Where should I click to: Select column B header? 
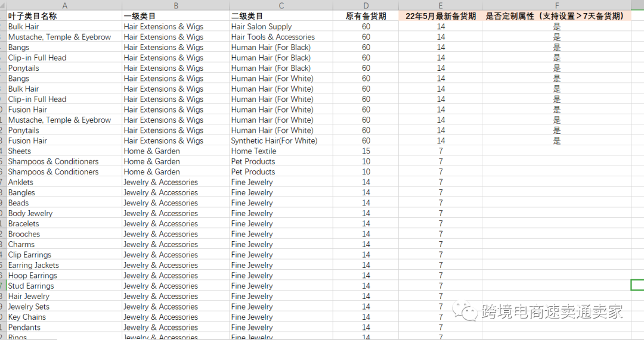176,5
